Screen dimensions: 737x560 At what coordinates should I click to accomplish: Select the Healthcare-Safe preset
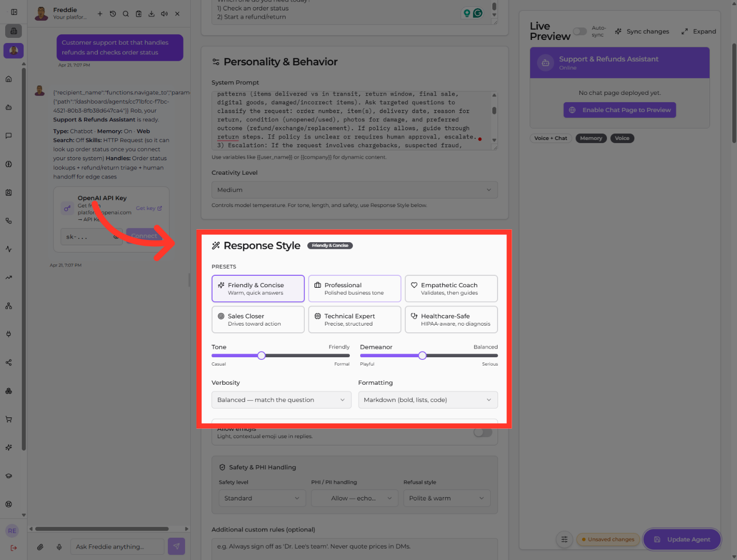tap(451, 319)
